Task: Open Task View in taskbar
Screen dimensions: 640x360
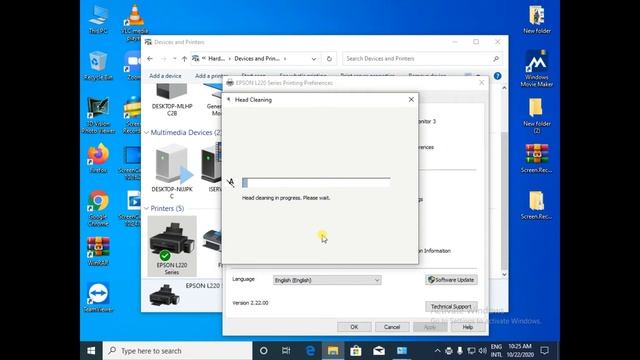Action: point(286,351)
